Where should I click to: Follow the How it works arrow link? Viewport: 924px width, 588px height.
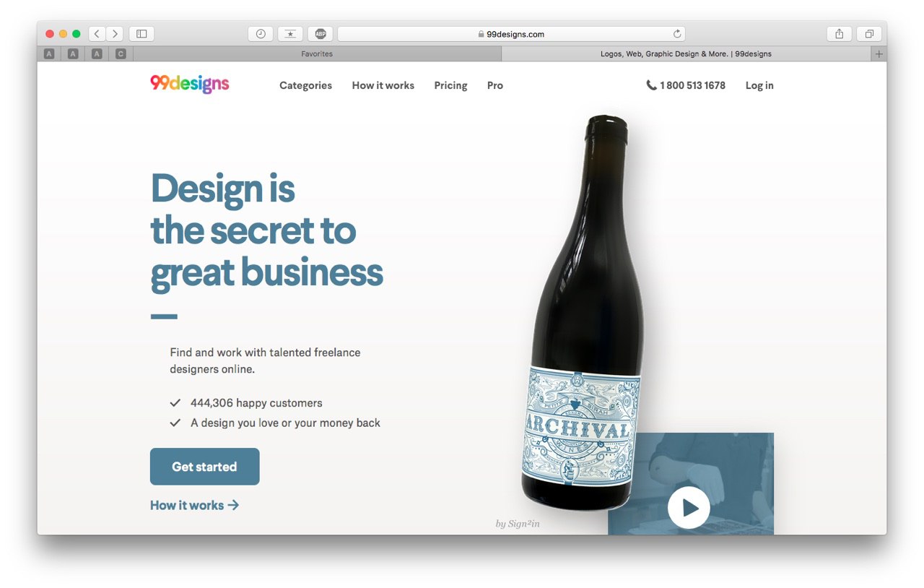coord(194,505)
